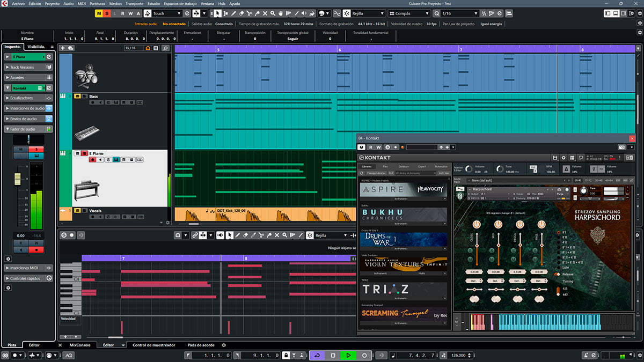Image resolution: width=644 pixels, height=362 pixels.
Task: Click the Add Track plus button
Action: pyautogui.click(x=63, y=48)
